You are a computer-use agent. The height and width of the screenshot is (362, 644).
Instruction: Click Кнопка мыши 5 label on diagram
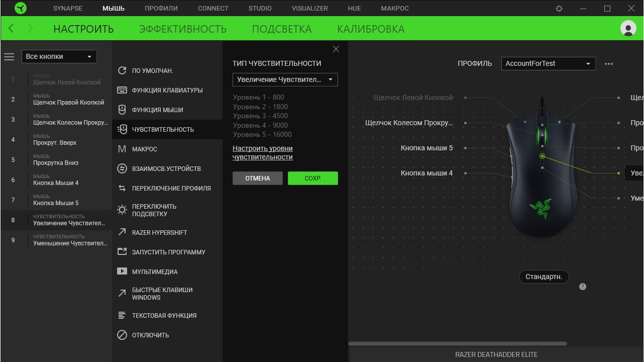[426, 148]
